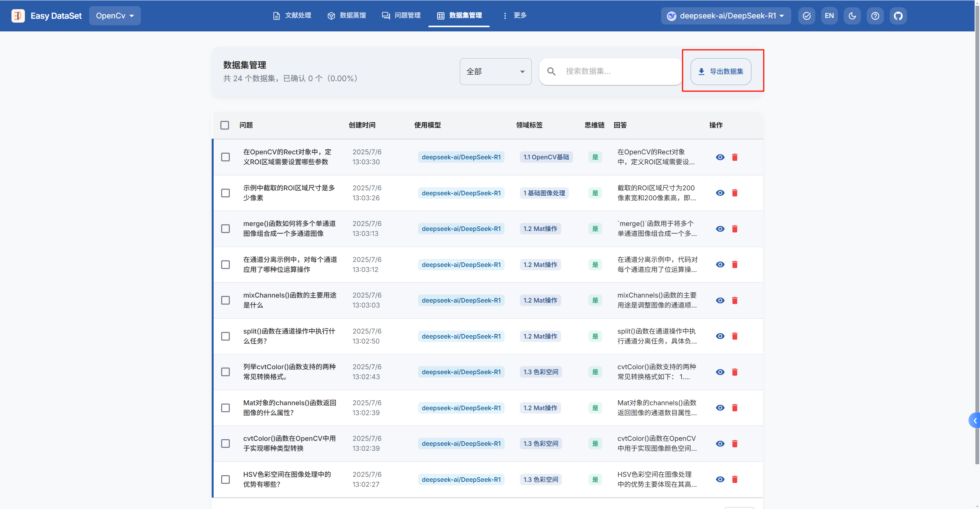This screenshot has width=980, height=509.
Task: Select checkbox for split()函数 row
Action: pyautogui.click(x=225, y=336)
